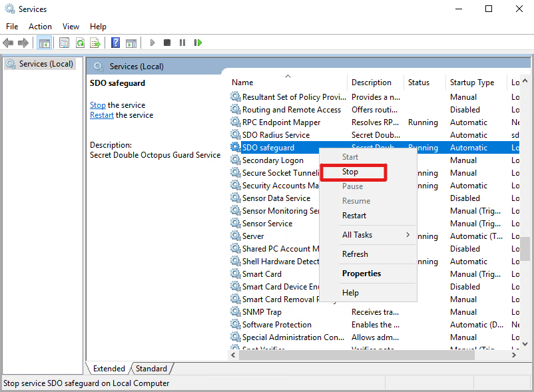534x392 pixels.
Task: Click the gear icon beside Smart Card
Action: tap(235, 274)
